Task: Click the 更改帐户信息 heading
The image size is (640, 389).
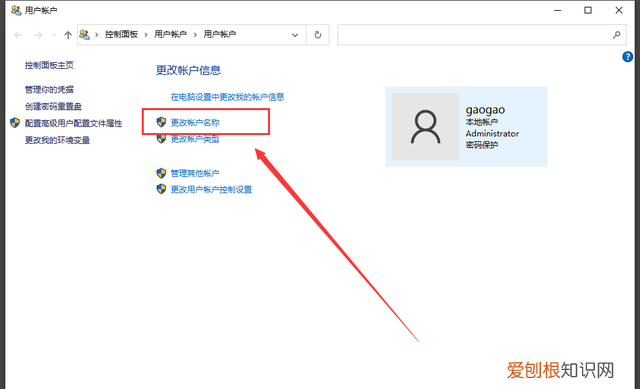Action: (x=188, y=70)
